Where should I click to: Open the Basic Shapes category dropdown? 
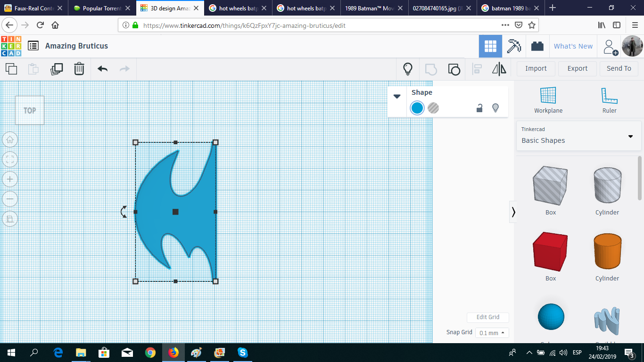pos(579,136)
